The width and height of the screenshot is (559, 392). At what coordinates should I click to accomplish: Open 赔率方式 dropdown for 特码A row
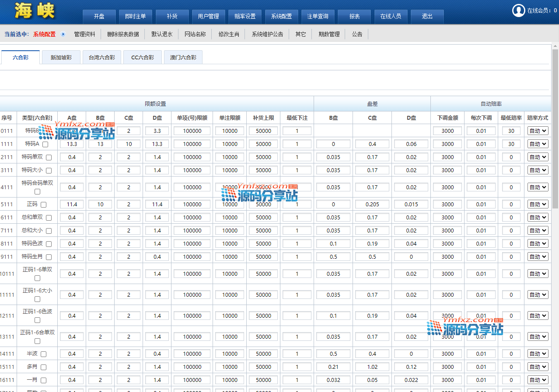click(x=538, y=144)
